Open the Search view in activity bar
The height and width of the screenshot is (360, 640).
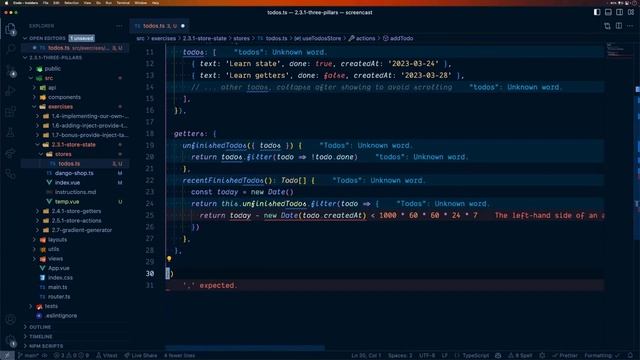11,49
